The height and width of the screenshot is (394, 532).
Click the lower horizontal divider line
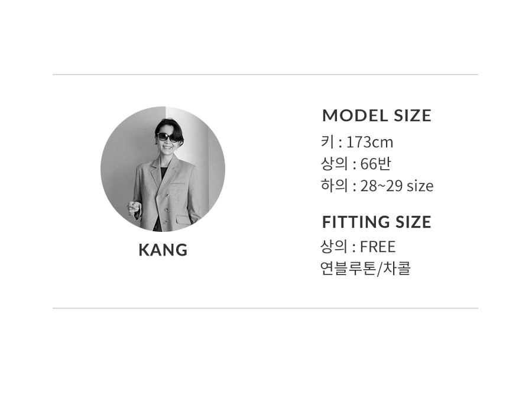point(265,308)
